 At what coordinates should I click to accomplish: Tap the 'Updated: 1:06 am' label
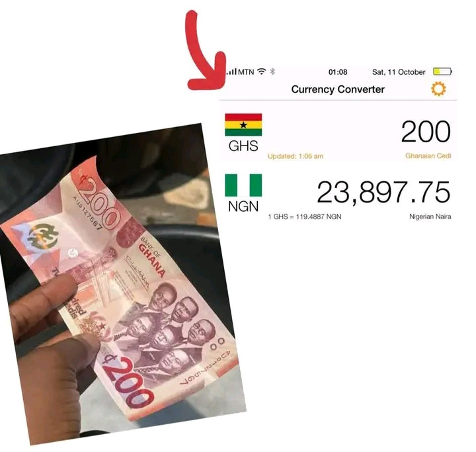point(296,156)
